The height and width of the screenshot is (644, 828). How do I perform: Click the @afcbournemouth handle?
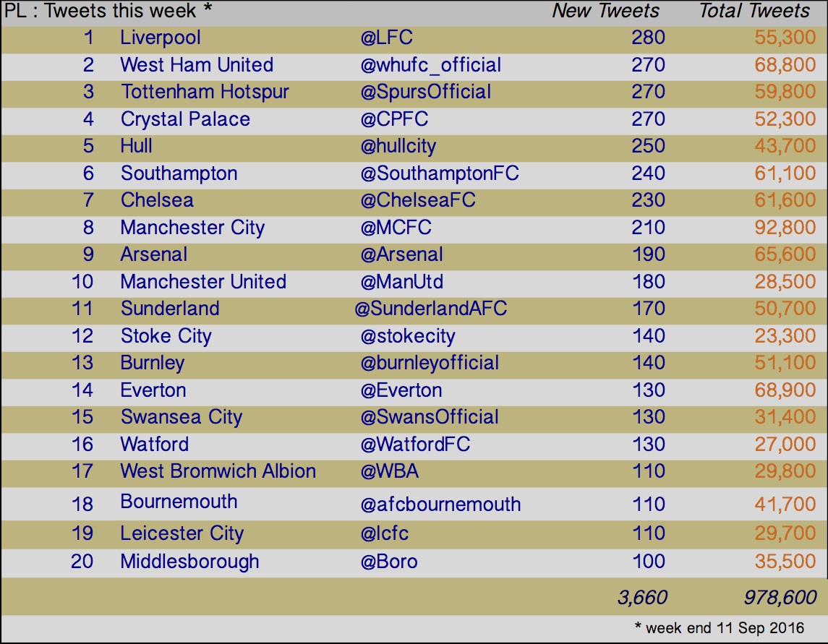(x=440, y=505)
